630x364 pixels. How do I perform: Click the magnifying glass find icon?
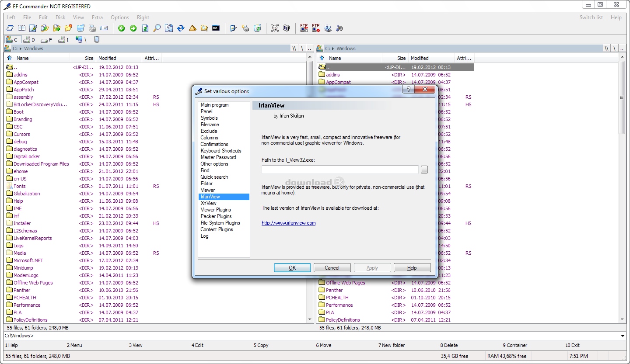click(157, 28)
